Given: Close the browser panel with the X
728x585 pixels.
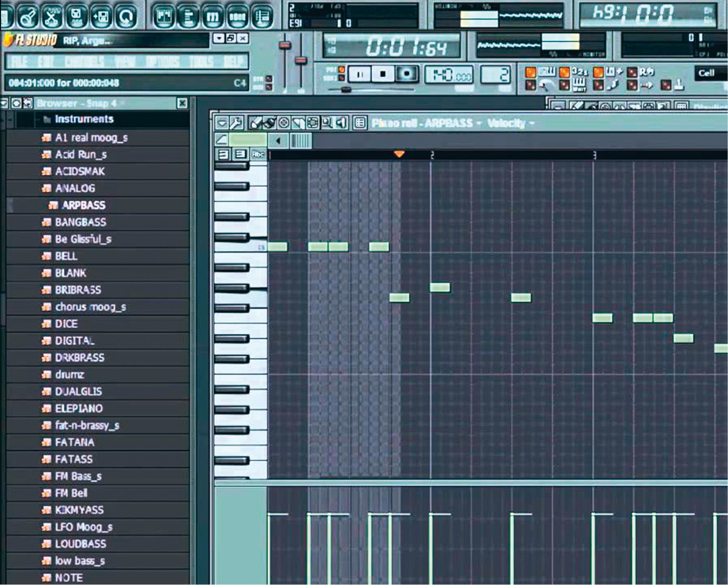Looking at the screenshot, I should 182,103.
